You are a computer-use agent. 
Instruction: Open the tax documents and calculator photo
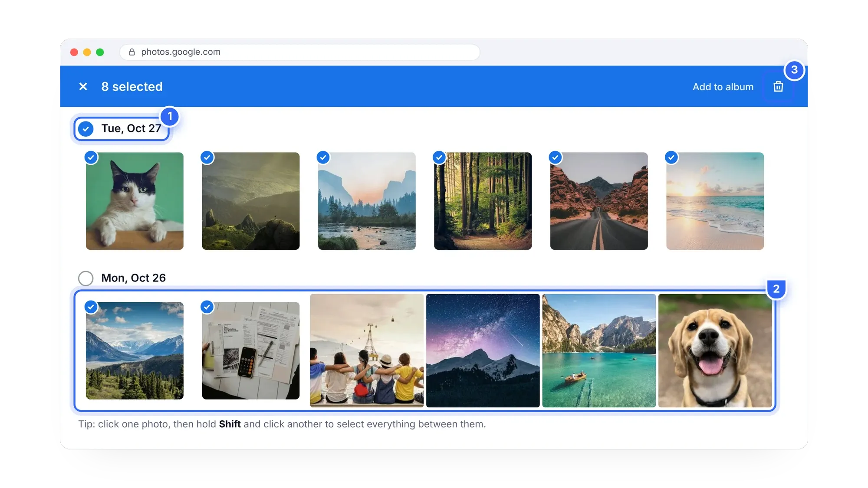click(250, 350)
